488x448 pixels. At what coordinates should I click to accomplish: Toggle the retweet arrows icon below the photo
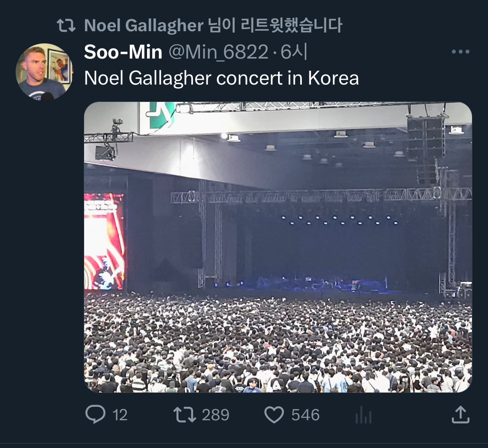(x=184, y=415)
